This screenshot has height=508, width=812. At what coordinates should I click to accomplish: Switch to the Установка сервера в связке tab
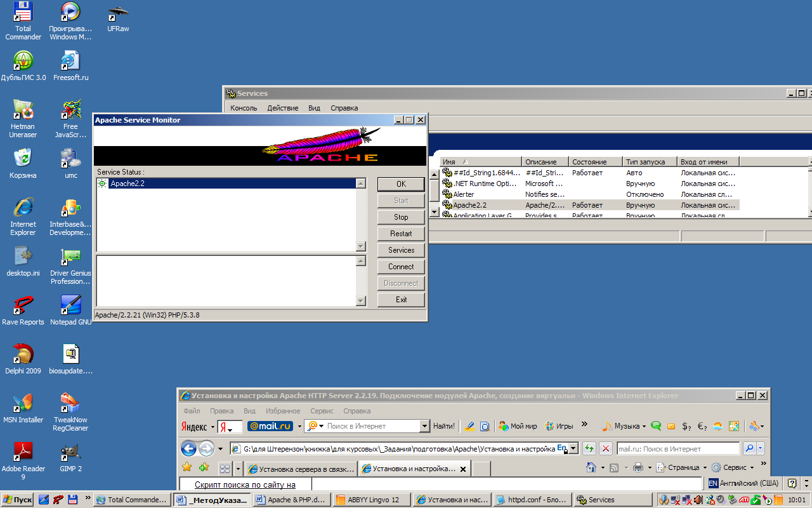pyautogui.click(x=301, y=469)
